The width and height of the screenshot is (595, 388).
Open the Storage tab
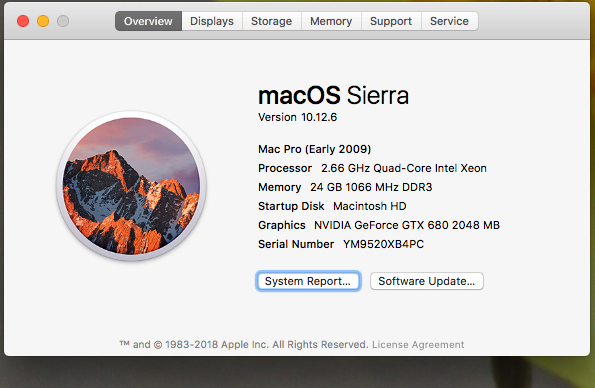pos(272,21)
